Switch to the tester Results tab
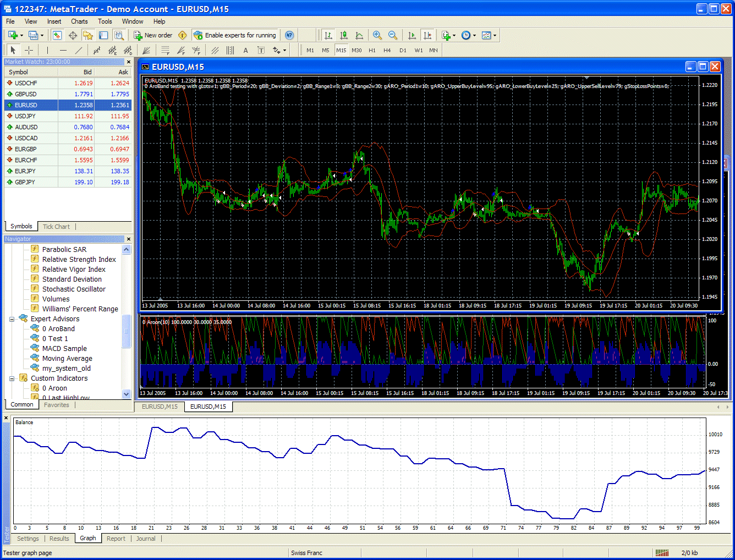 pos(59,539)
